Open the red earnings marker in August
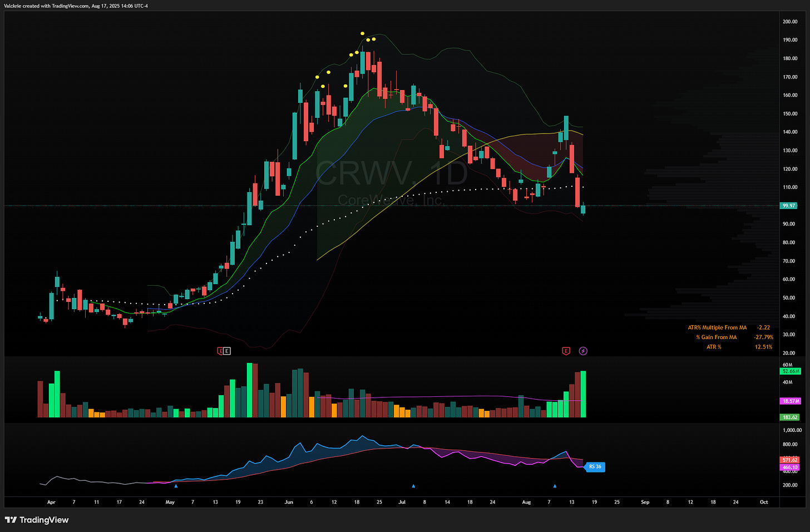 (x=566, y=351)
